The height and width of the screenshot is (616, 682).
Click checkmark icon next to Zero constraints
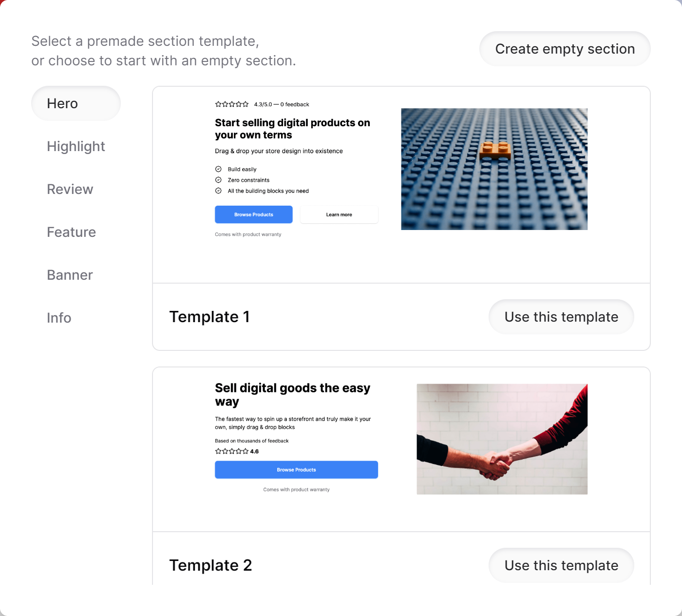coord(218,180)
